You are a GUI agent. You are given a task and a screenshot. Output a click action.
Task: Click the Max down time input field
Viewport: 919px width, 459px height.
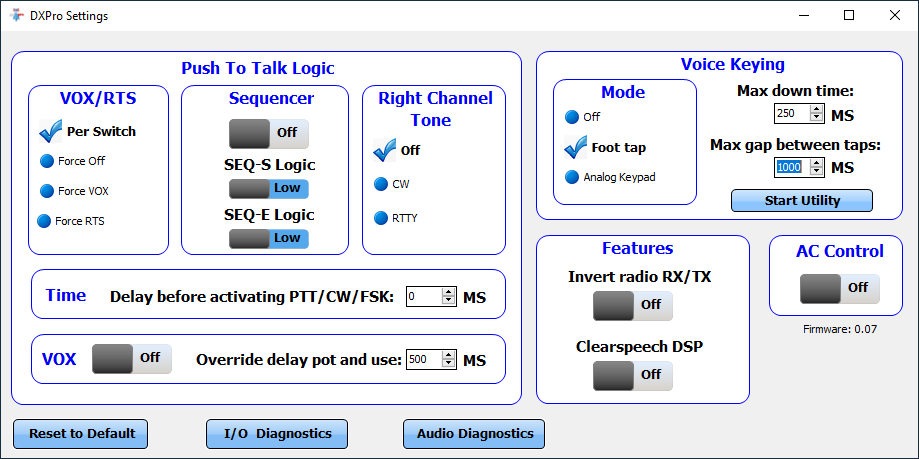click(x=791, y=114)
